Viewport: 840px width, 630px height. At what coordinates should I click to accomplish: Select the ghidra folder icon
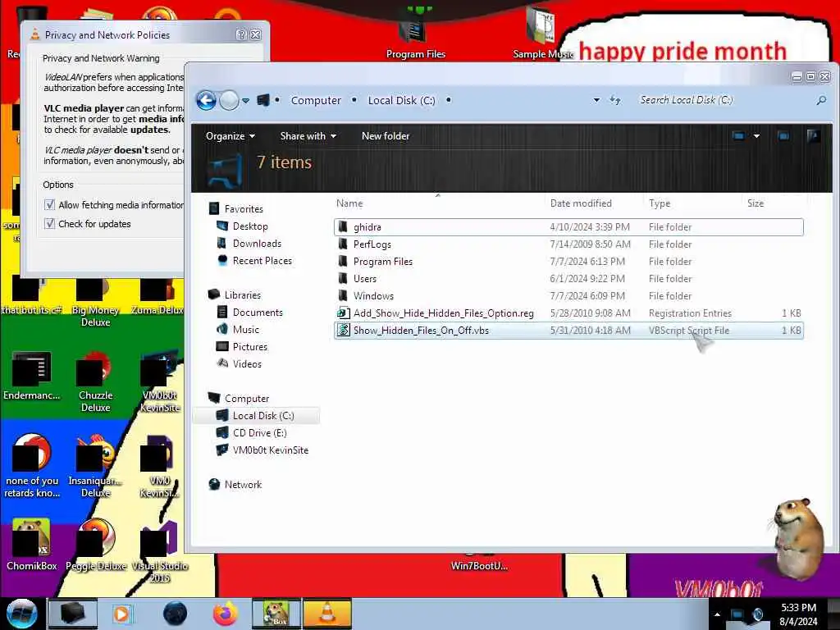click(343, 227)
